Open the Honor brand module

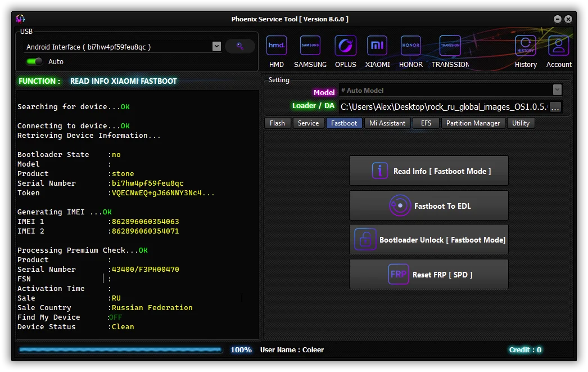410,46
